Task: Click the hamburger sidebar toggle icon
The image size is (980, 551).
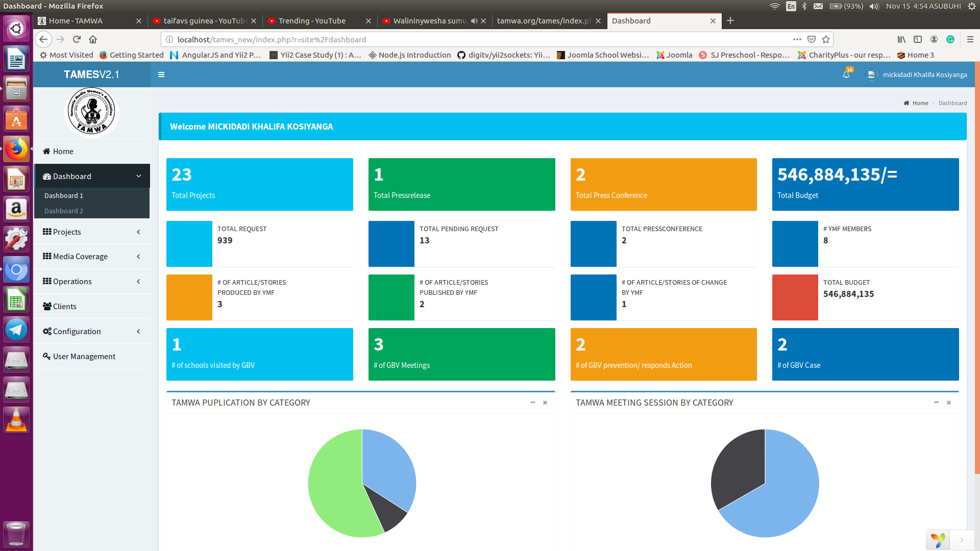Action: [161, 74]
